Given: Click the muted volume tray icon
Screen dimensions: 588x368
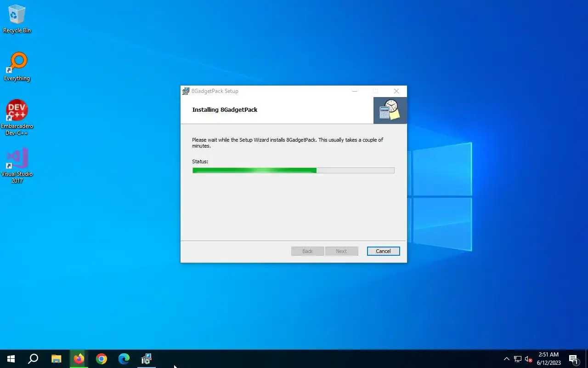Looking at the screenshot, I should 528,359.
